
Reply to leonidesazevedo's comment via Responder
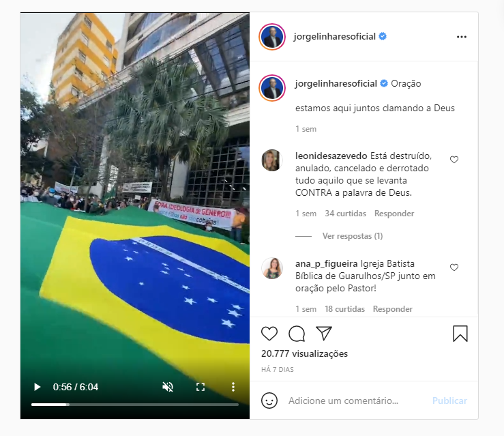pos(394,214)
